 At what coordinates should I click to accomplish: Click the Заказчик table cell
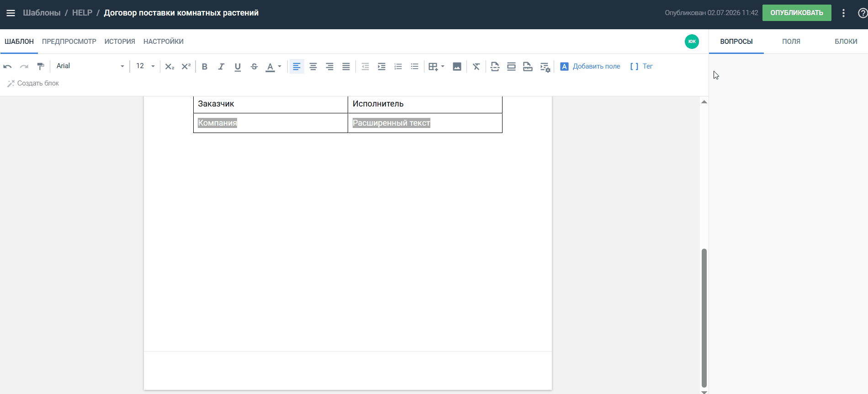tap(270, 104)
